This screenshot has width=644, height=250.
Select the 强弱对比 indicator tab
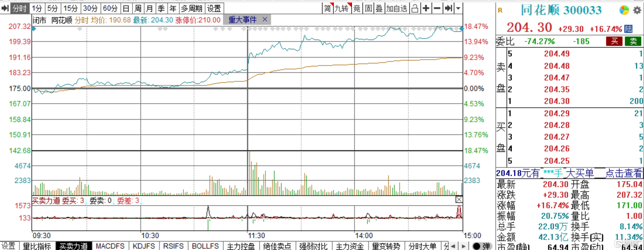[x=313, y=246]
